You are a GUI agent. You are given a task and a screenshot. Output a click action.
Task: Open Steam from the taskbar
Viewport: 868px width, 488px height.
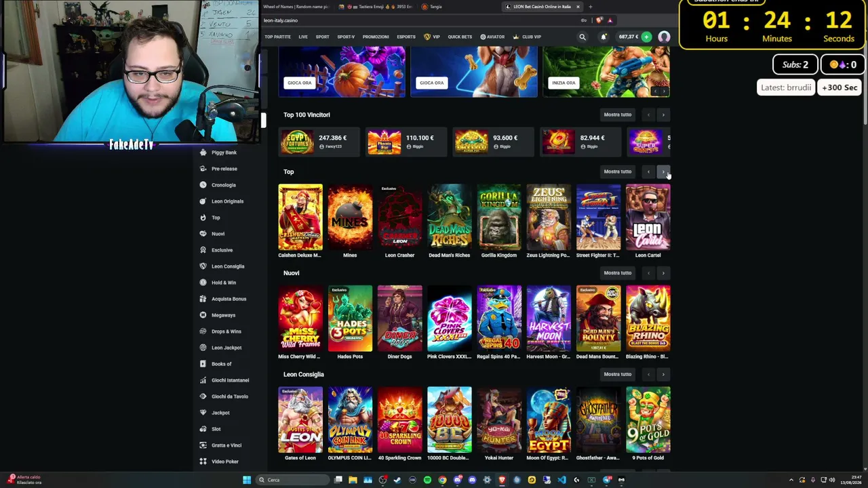pyautogui.click(x=397, y=480)
